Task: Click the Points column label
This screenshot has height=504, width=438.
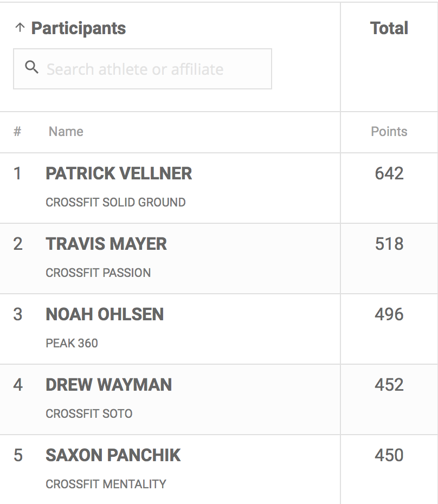Action: click(389, 132)
